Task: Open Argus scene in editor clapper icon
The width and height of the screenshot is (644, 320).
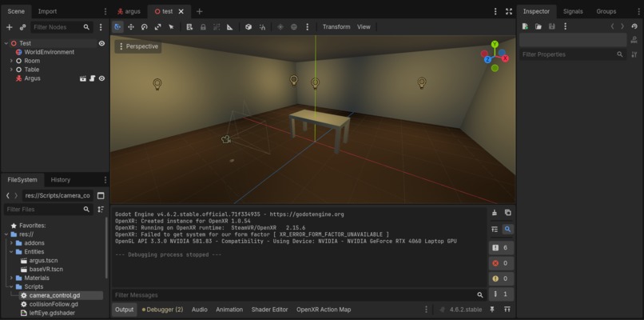Action: 83,78
